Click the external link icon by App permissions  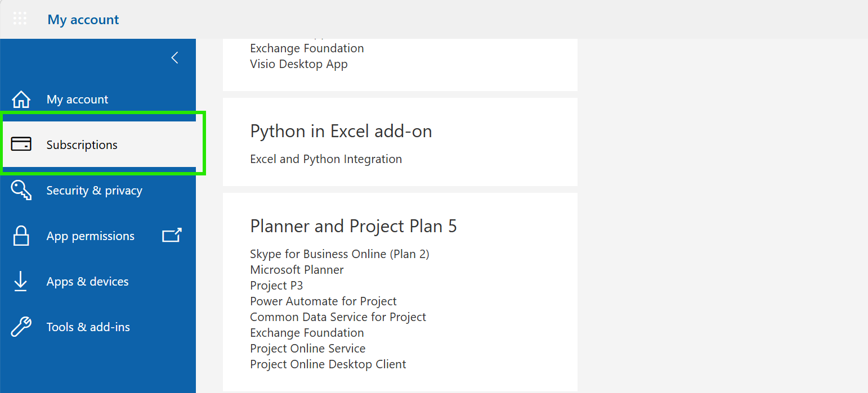click(x=172, y=235)
